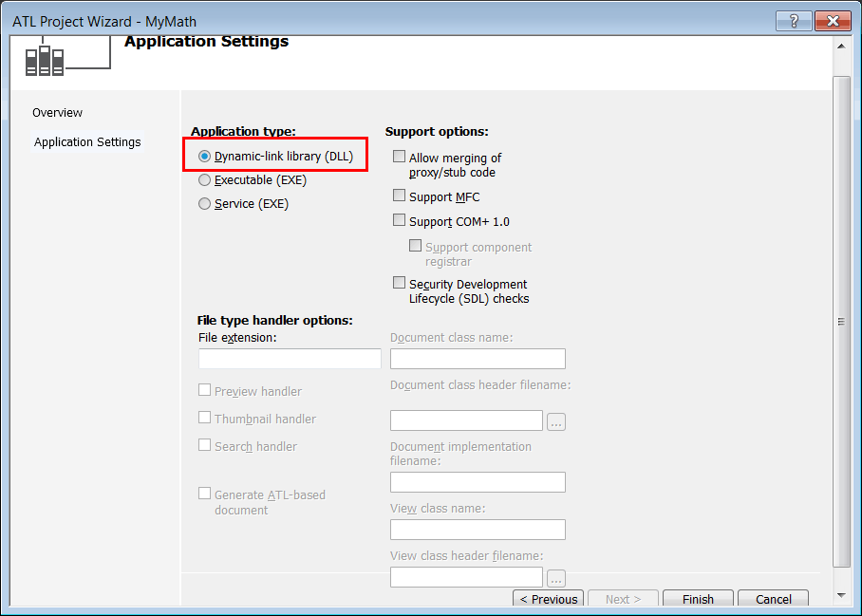This screenshot has height=616, width=862.
Task: Click the View class header filename field
Action: pos(466,577)
